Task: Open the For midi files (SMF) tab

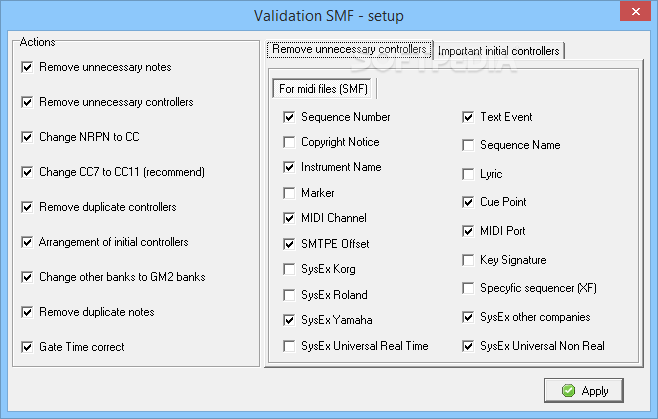Action: coord(323,89)
